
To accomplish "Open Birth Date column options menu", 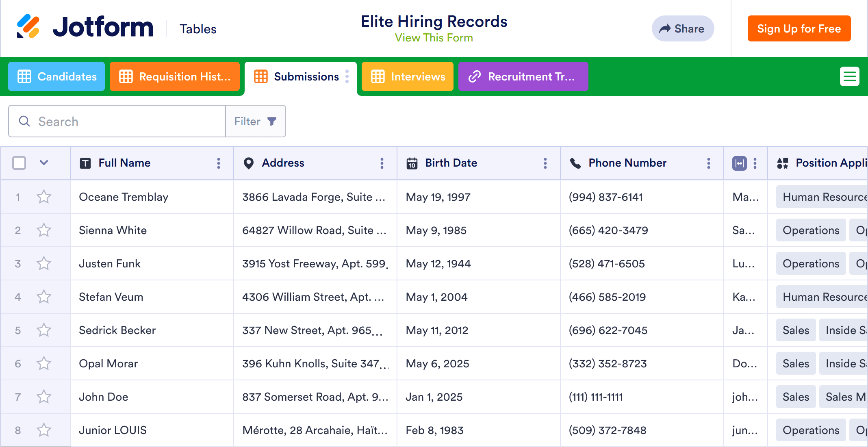I will point(545,163).
